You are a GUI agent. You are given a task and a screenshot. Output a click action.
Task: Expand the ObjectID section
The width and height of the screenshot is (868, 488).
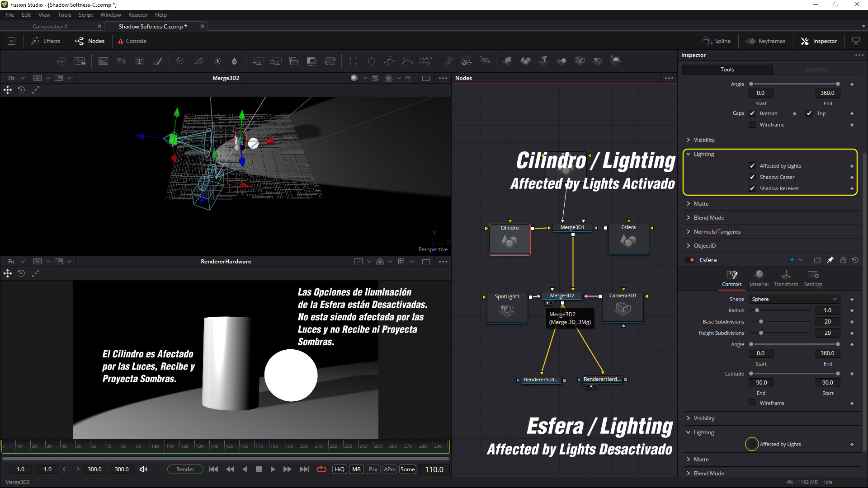pyautogui.click(x=704, y=246)
